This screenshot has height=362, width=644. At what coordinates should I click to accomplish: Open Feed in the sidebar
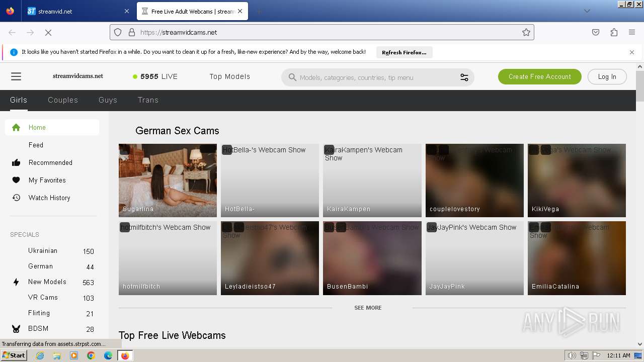(36, 145)
